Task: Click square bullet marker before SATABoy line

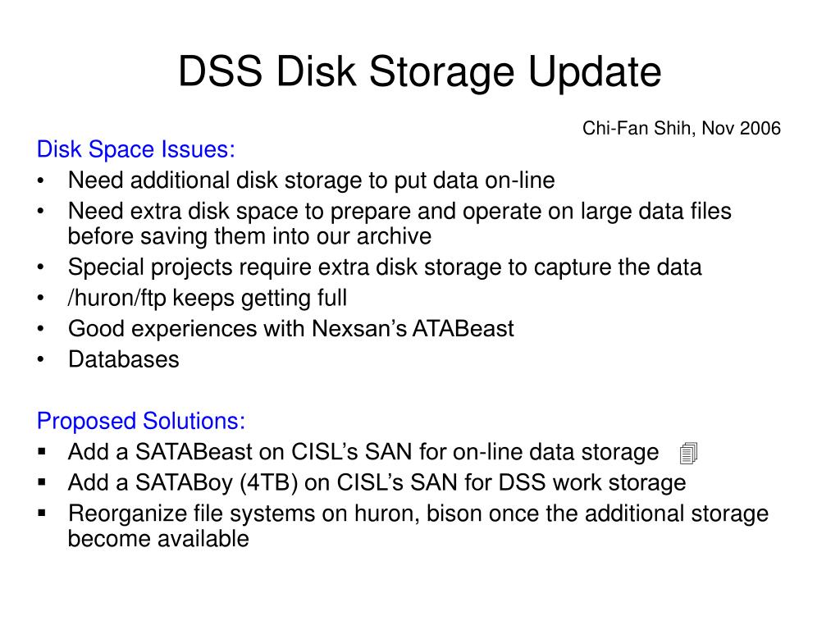Action: [x=43, y=482]
